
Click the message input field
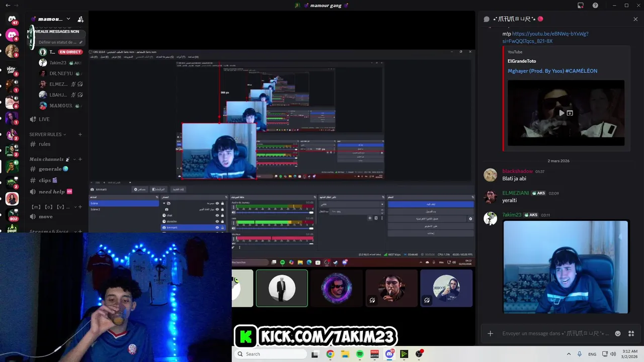[x=555, y=333]
